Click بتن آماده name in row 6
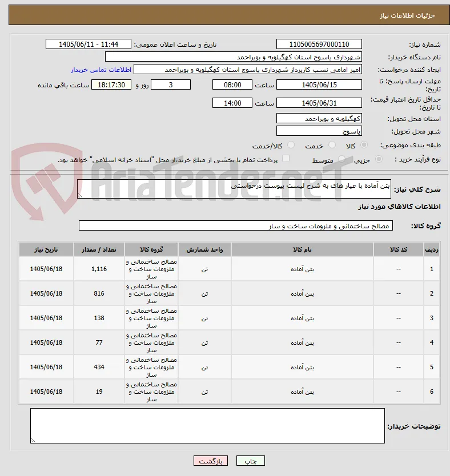The height and width of the screenshot is (476, 450). tap(302, 392)
